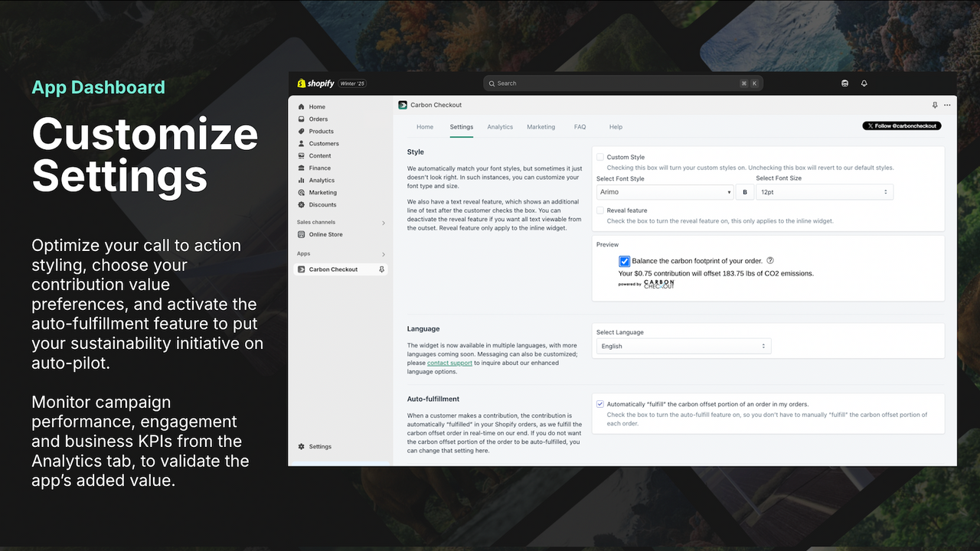The height and width of the screenshot is (551, 980).
Task: Click the powered by Carbon Checkout logo
Action: coord(646,284)
